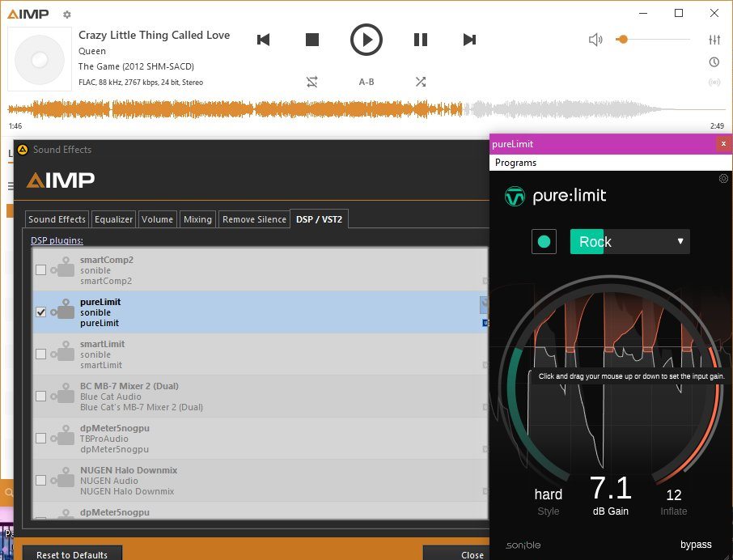Viewport: 733px width, 560px height.
Task: Select the smartLimit row name
Action: tap(103, 344)
